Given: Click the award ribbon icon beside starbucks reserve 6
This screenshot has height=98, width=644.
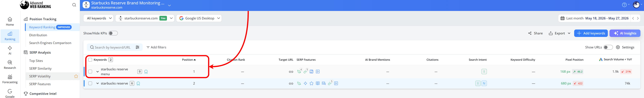Looking at the screenshot, I should 138,83.
